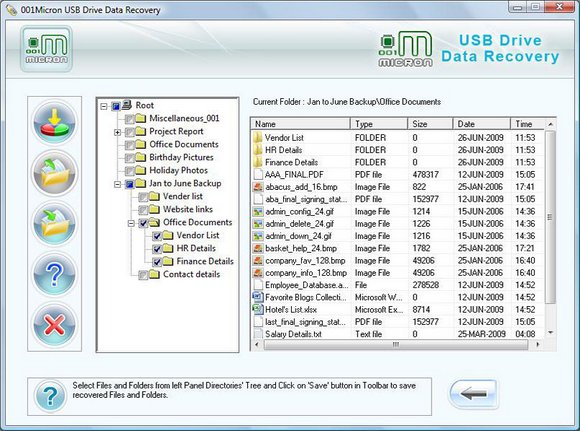Select the AAA_FINAL.PDF file row
580x431 pixels.
coord(398,174)
